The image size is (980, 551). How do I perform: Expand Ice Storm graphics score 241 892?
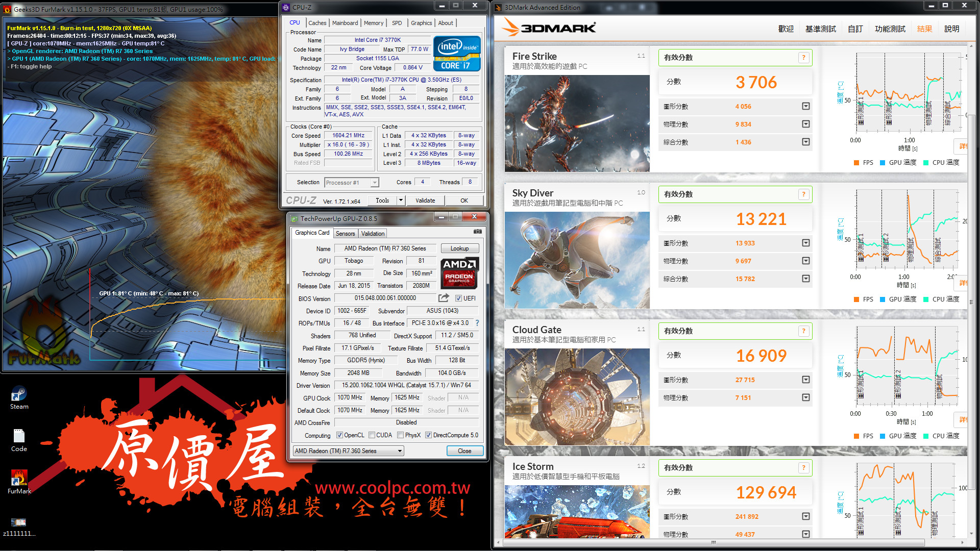(x=806, y=516)
